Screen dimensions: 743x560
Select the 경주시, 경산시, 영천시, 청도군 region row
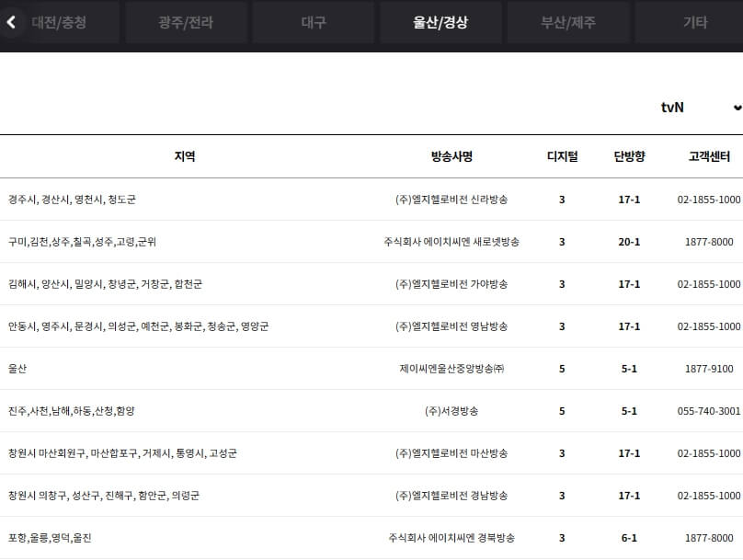[371, 200]
